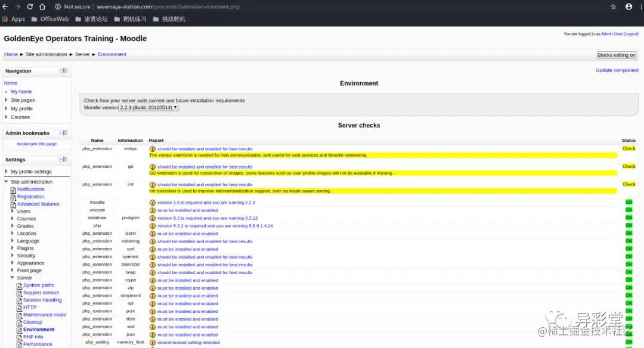Click the 'recommended setting detected' link
The height and width of the screenshot is (348, 644).
(x=188, y=342)
